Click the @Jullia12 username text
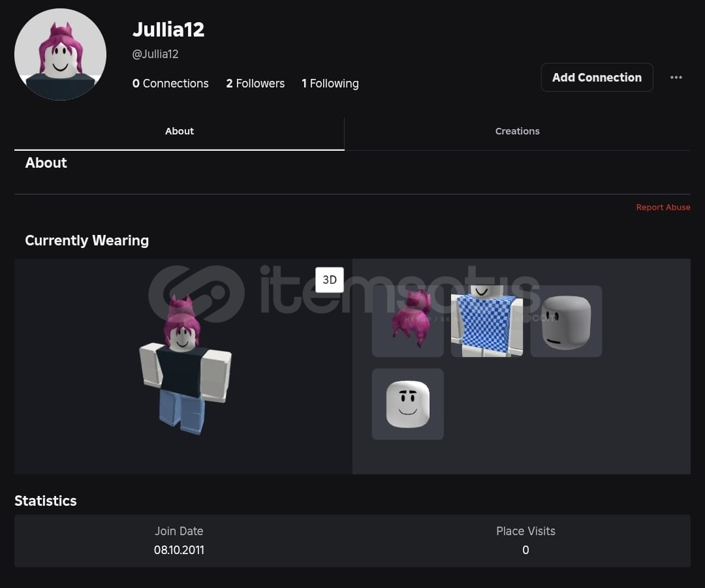The width and height of the screenshot is (705, 588). click(155, 54)
